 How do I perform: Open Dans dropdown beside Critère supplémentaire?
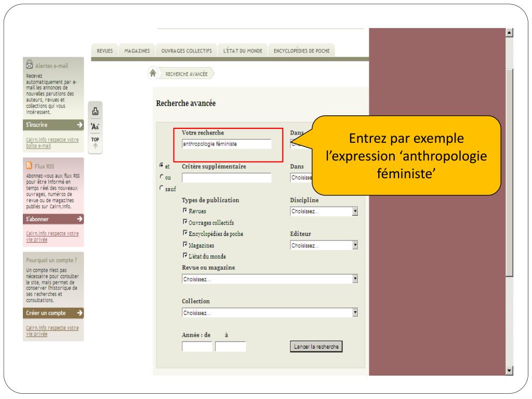(301, 178)
